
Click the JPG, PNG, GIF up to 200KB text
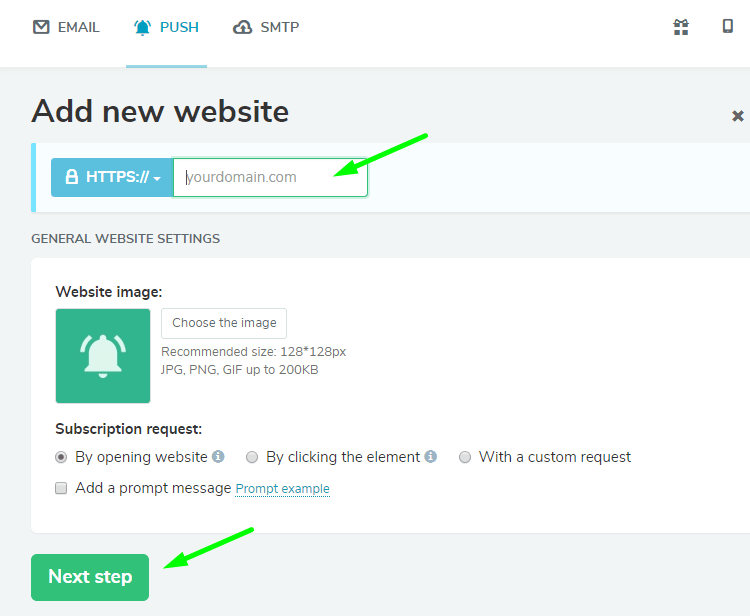point(239,370)
